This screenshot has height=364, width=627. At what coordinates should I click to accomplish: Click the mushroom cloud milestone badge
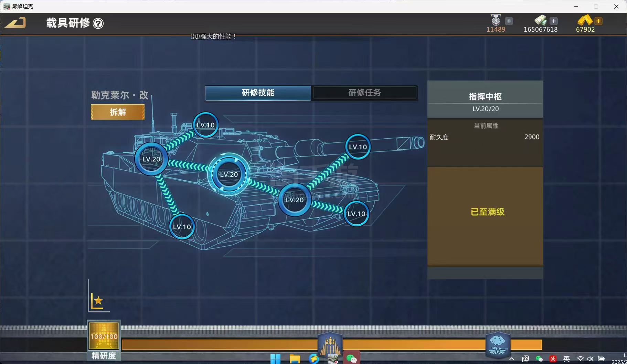(498, 345)
